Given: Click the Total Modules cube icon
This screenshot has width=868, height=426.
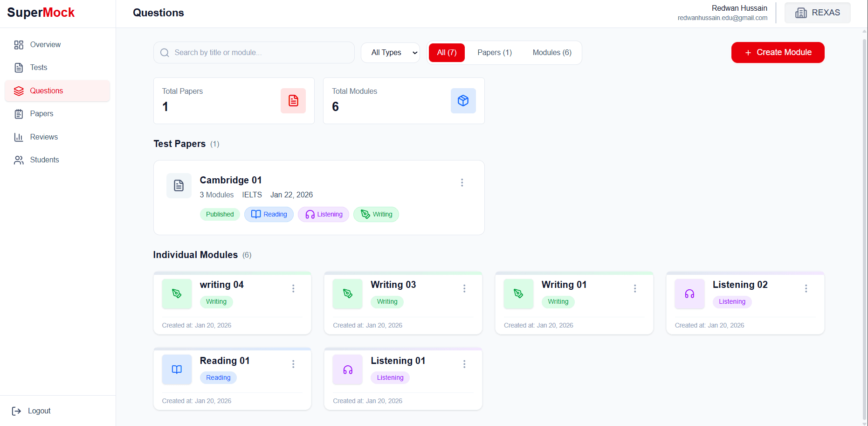Looking at the screenshot, I should click(463, 100).
